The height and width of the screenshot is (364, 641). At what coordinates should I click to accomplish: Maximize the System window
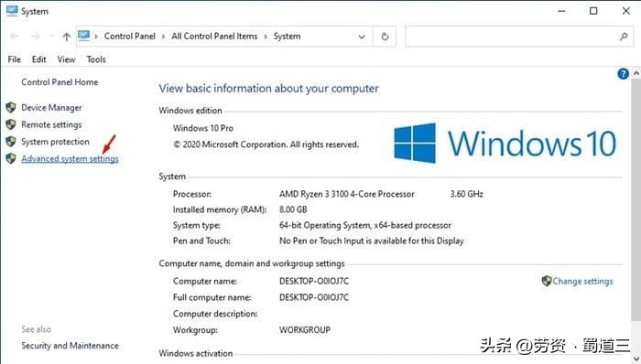pos(593,11)
